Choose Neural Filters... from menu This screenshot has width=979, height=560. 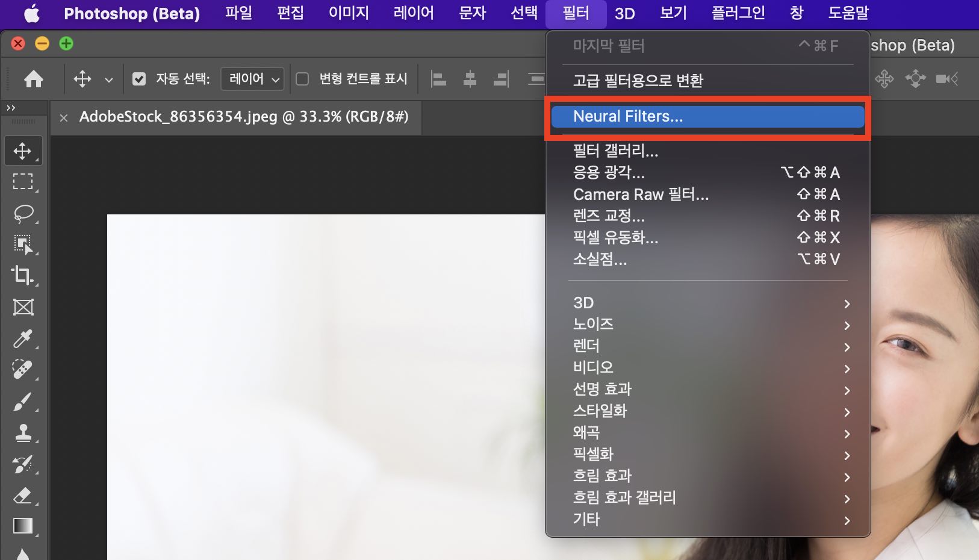tap(707, 117)
